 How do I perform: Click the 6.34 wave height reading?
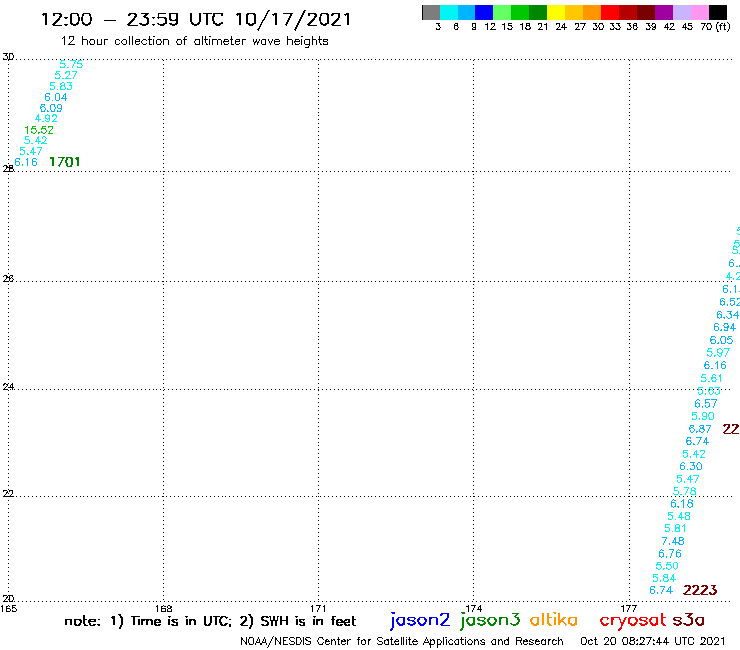[727, 314]
